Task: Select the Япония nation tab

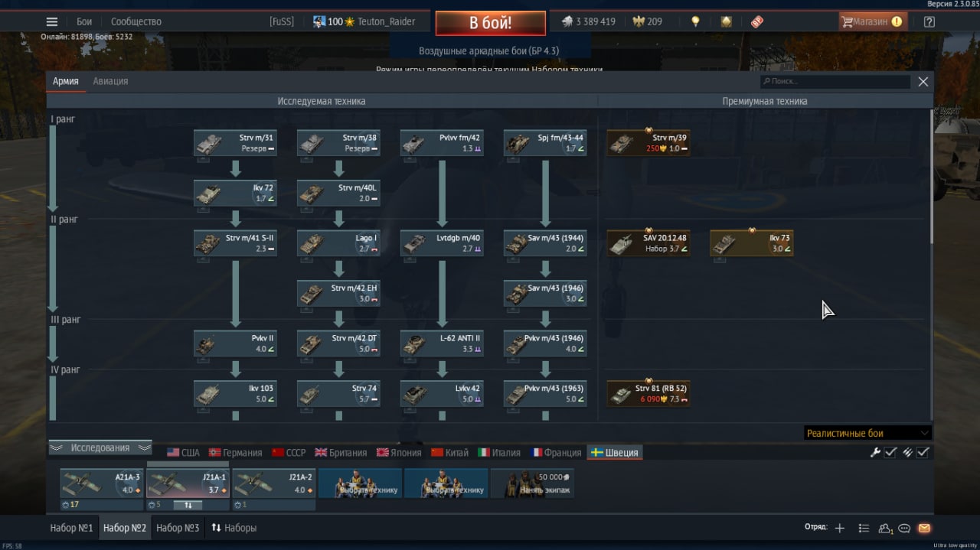Action: tap(399, 452)
